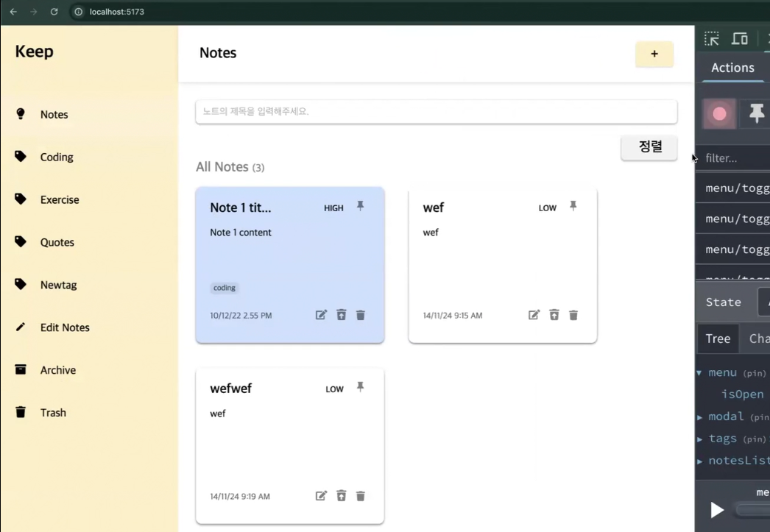Viewport: 770px width, 532px height.
Task: Click the tag icon next to Quotes
Action: [x=20, y=241]
